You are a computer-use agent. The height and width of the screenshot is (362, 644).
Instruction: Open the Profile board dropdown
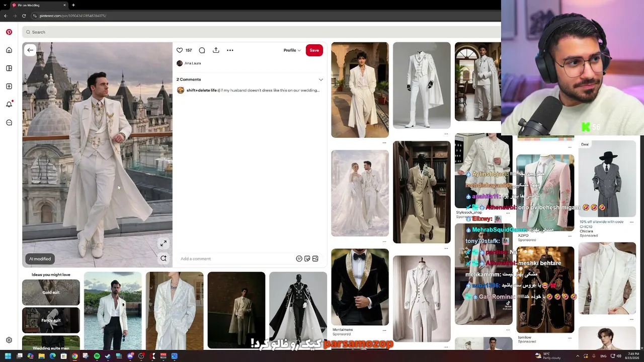pyautogui.click(x=292, y=50)
